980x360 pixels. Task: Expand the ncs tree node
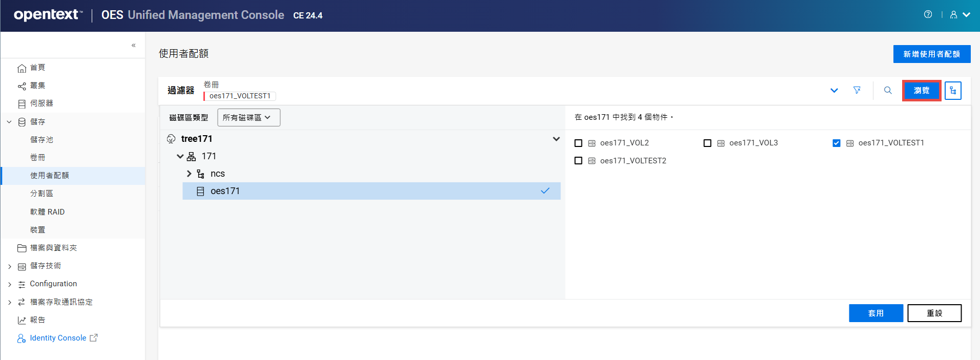(189, 174)
